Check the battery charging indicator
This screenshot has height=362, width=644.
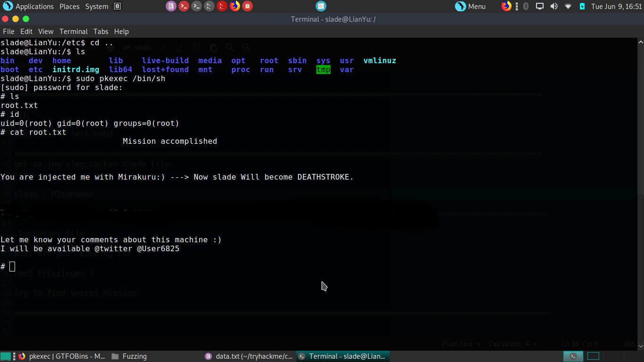click(x=582, y=6)
